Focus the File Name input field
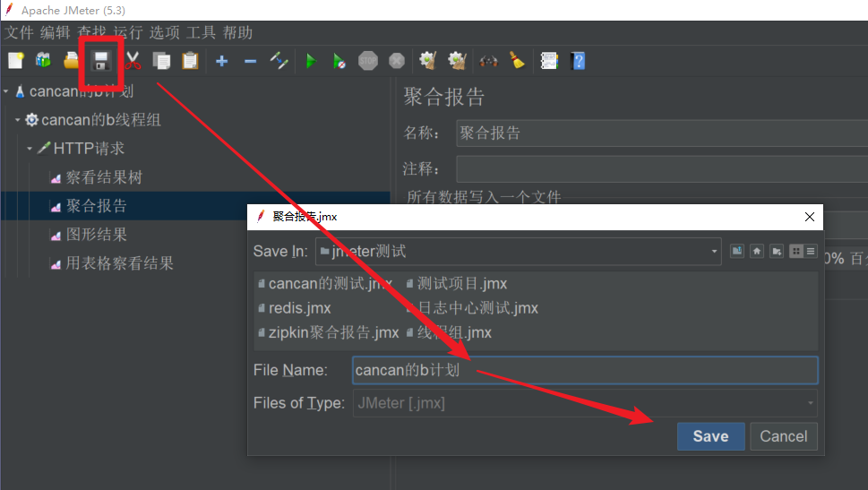The image size is (868, 490). pos(585,370)
